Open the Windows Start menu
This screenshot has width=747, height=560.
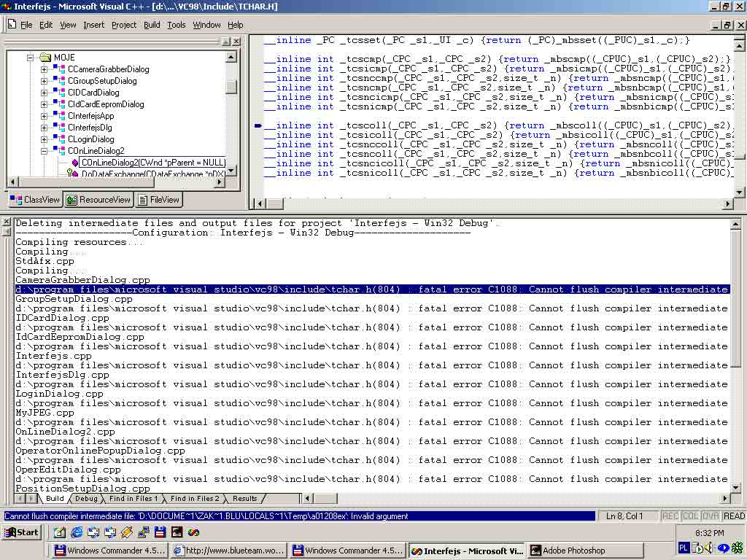[21, 532]
